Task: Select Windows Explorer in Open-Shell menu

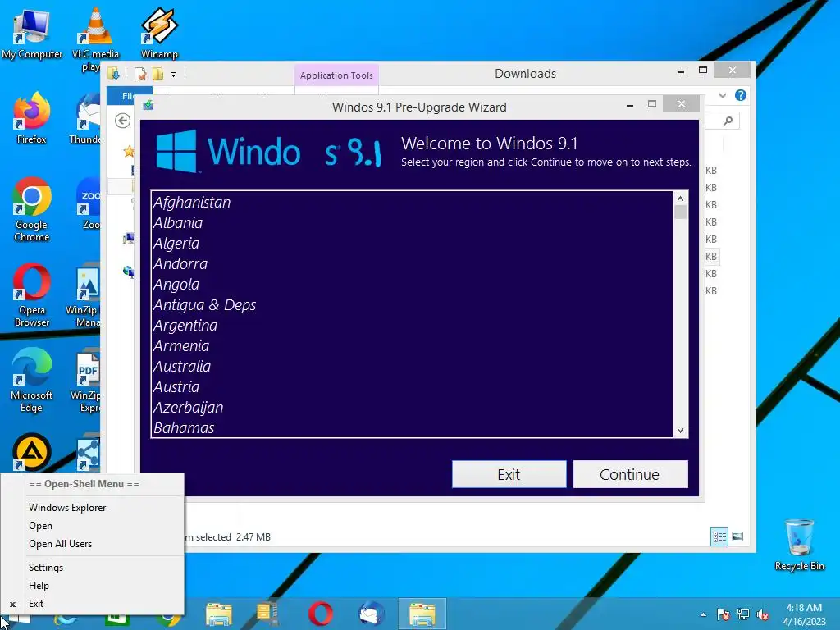Action: point(67,507)
